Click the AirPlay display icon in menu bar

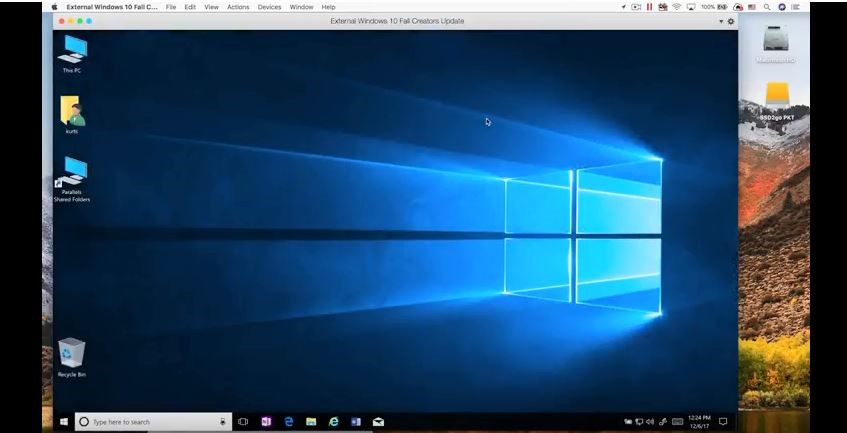click(691, 7)
